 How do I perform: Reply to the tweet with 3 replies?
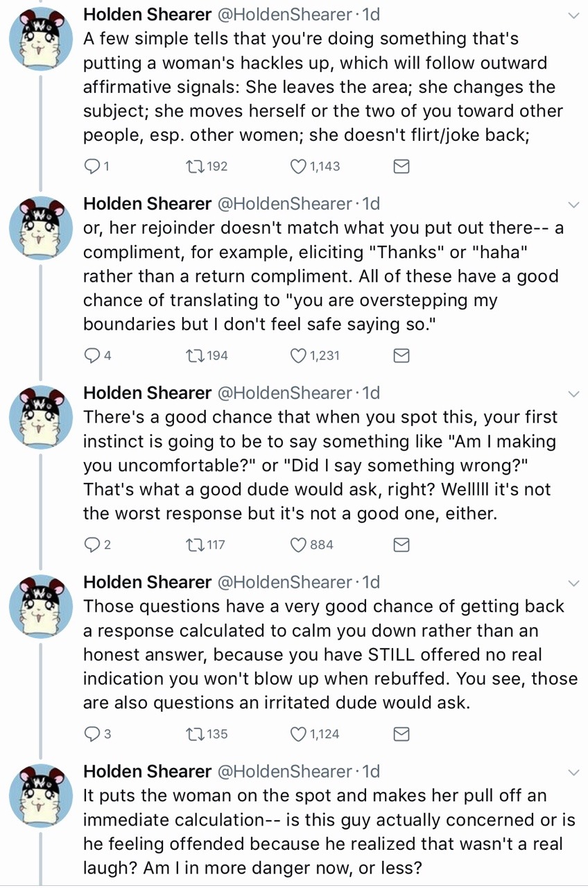click(x=92, y=734)
